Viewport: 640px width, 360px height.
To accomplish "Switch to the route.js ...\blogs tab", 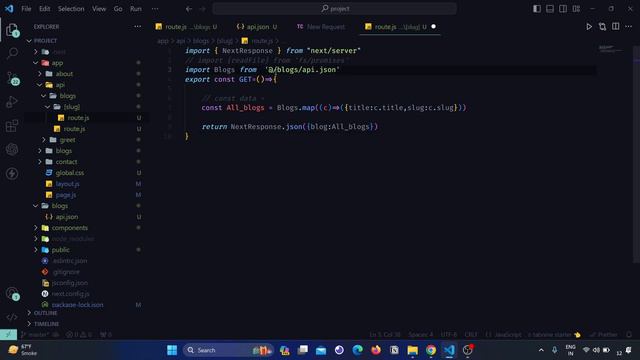I will pyautogui.click(x=186, y=27).
